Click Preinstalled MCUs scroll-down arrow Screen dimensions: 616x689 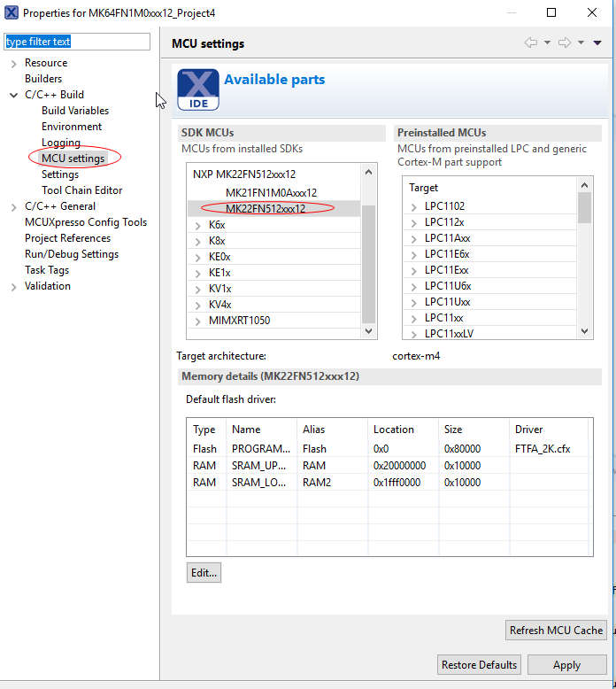[x=584, y=331]
